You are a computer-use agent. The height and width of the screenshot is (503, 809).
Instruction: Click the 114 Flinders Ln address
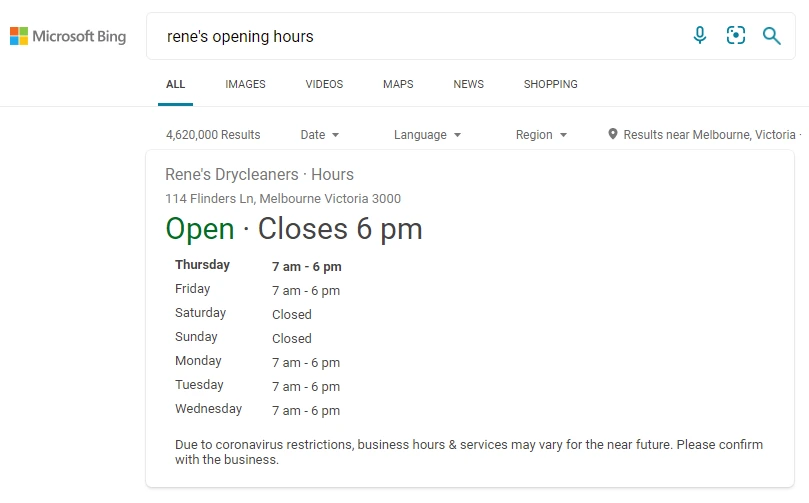(283, 199)
